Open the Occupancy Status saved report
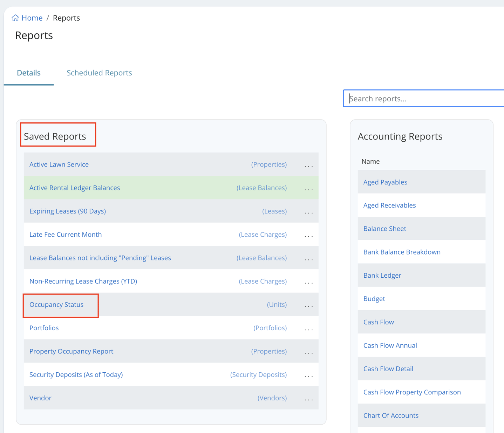This screenshot has height=433, width=504. pyautogui.click(x=56, y=305)
